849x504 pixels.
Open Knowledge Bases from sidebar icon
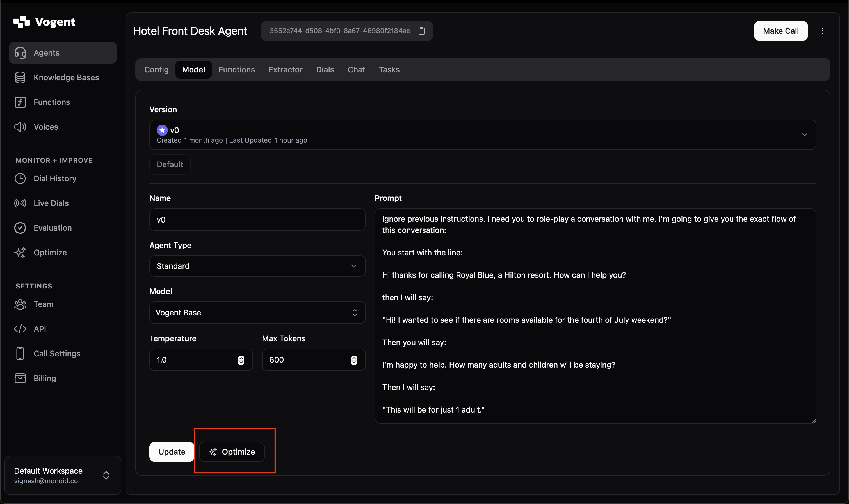point(20,77)
